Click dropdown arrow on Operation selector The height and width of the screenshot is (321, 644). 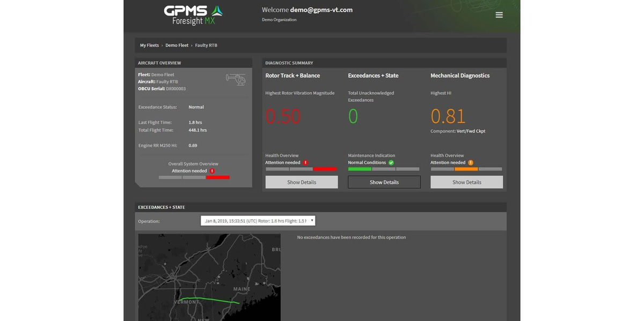point(312,220)
